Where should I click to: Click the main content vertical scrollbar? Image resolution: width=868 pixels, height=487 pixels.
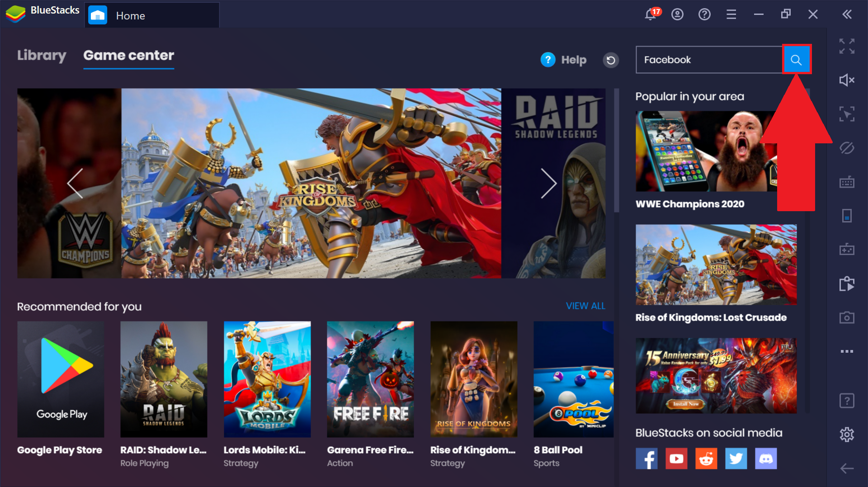617,150
